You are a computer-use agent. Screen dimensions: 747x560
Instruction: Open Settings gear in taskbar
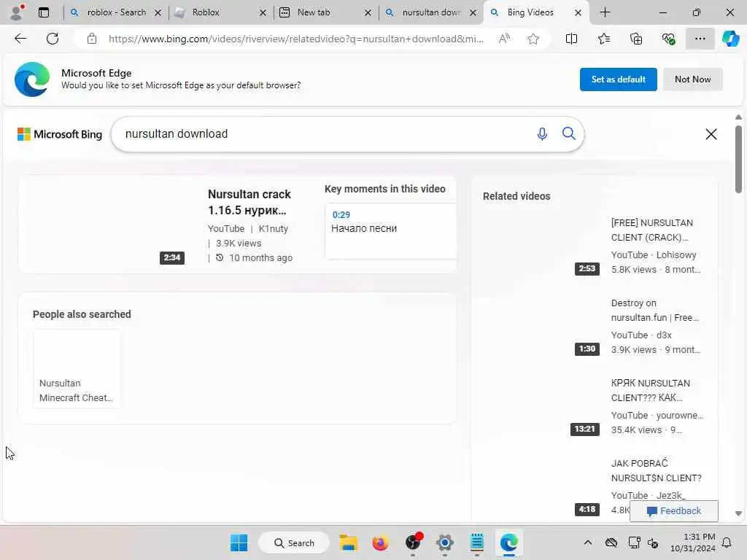pos(444,542)
